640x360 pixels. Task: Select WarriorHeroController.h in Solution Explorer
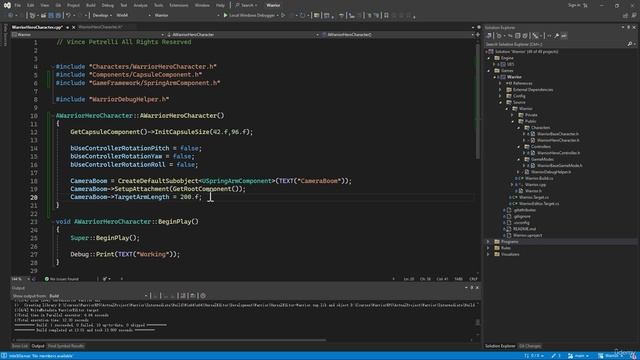(558, 153)
